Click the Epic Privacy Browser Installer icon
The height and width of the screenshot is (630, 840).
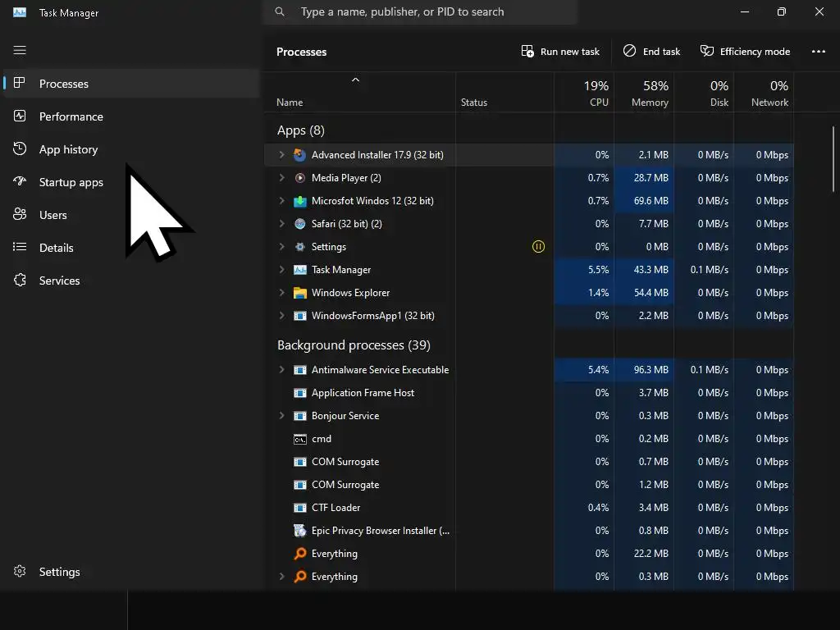(300, 531)
